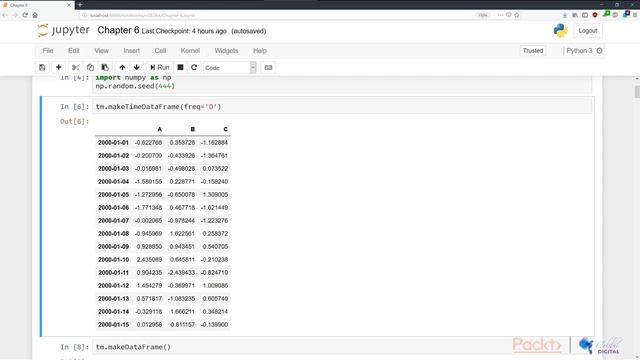Image resolution: width=640 pixels, height=360 pixels.
Task: Open the View menu
Action: [x=101, y=51]
